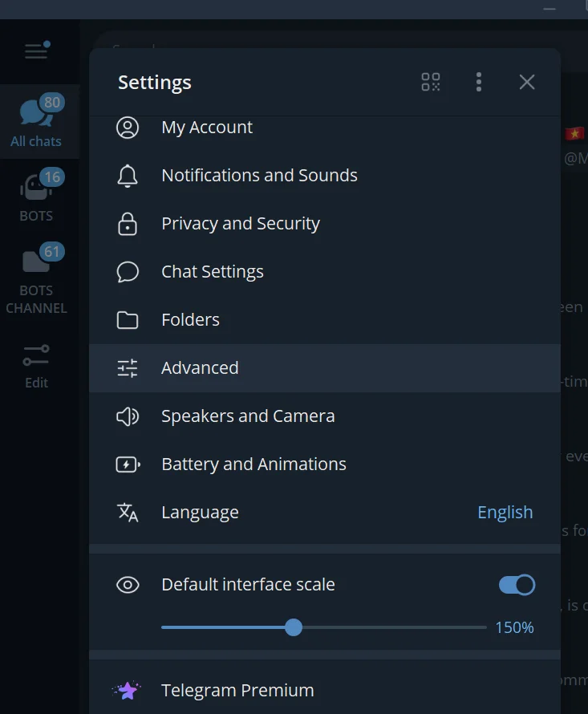Open Speakers and Camera settings

click(325, 416)
